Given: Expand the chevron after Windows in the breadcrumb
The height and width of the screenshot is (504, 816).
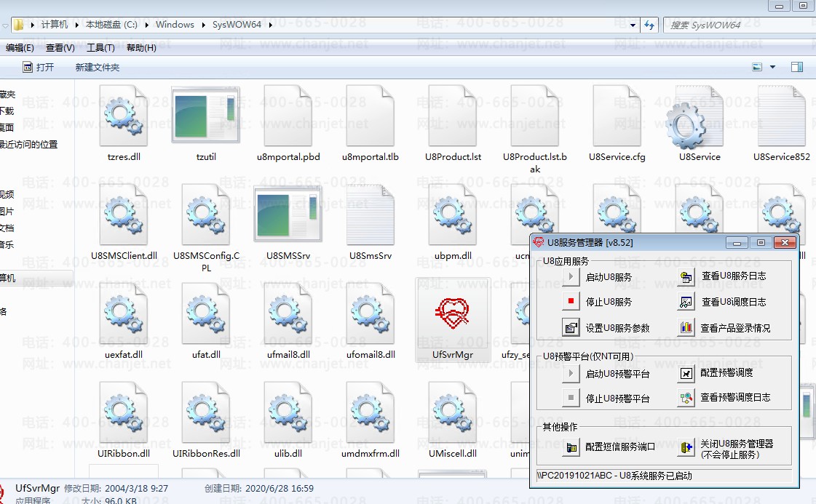Looking at the screenshot, I should (203, 25).
